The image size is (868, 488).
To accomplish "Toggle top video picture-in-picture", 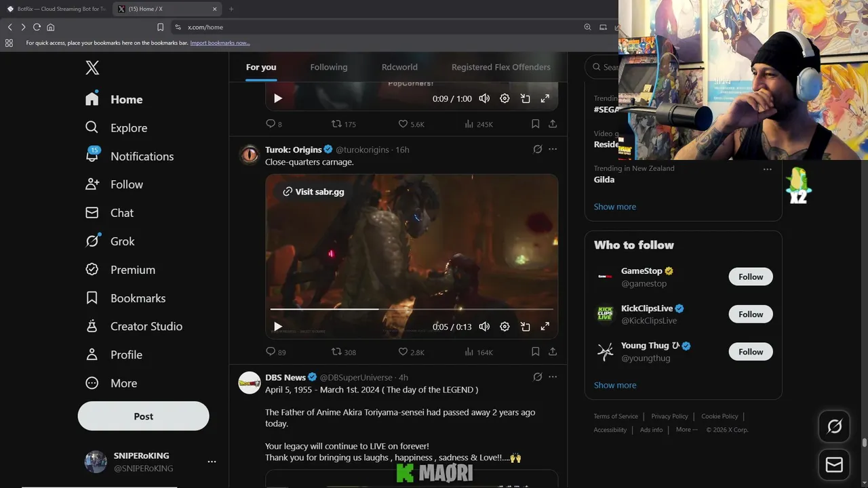I will coord(525,98).
